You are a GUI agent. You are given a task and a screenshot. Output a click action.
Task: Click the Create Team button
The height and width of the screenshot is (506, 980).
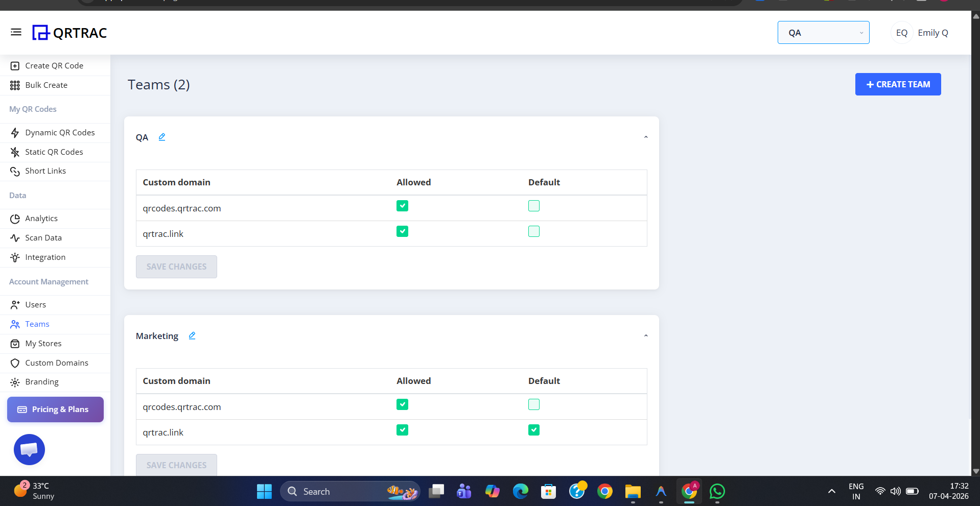point(898,84)
